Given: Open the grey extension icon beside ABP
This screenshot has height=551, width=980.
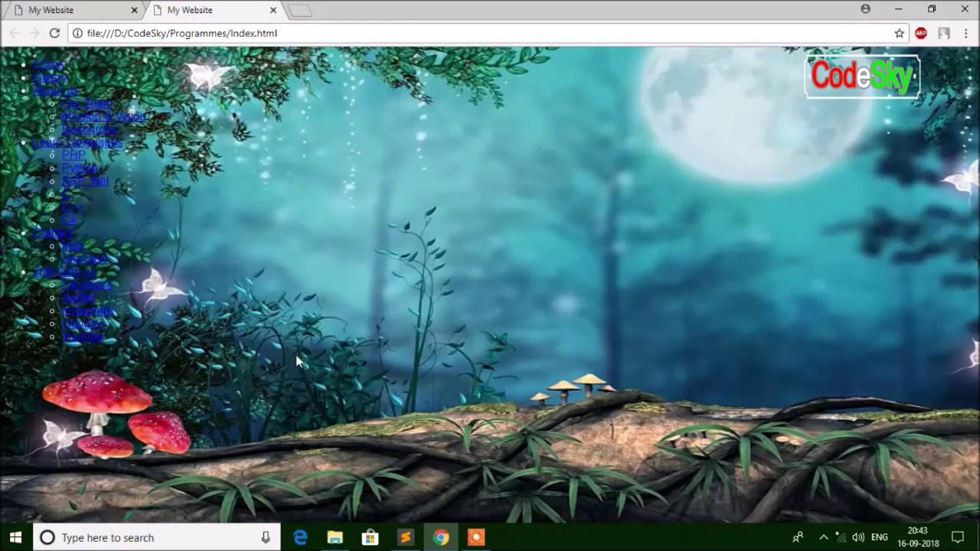Looking at the screenshot, I should coord(944,33).
